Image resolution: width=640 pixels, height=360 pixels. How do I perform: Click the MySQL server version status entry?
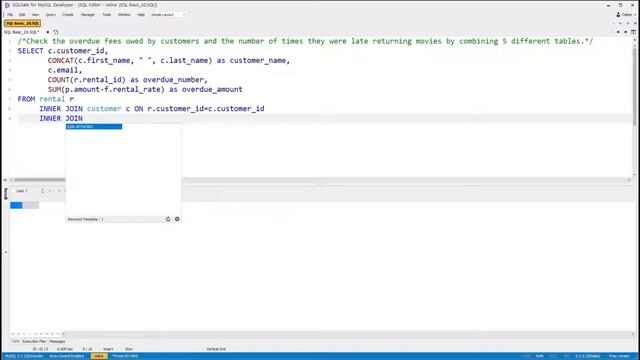(24, 356)
